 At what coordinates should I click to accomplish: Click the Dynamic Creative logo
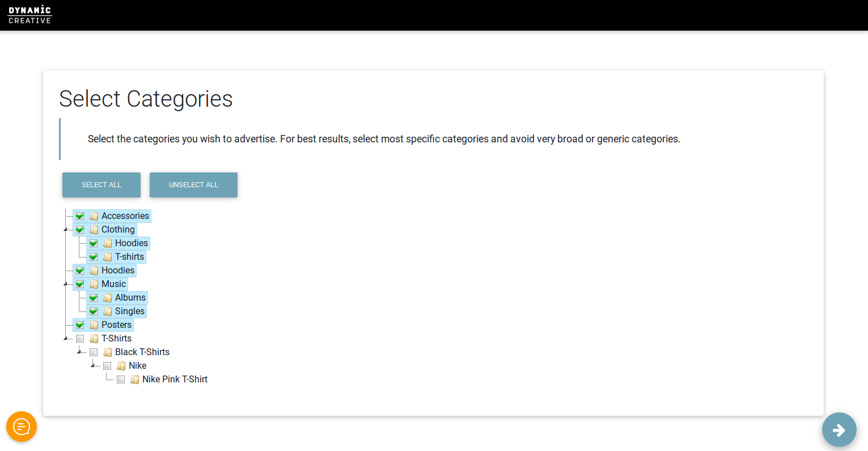[x=30, y=15]
